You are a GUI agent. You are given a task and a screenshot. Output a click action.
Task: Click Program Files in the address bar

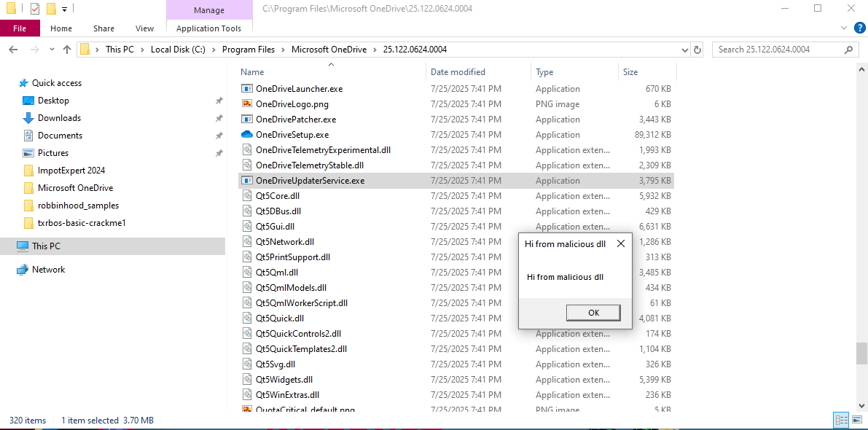click(249, 50)
